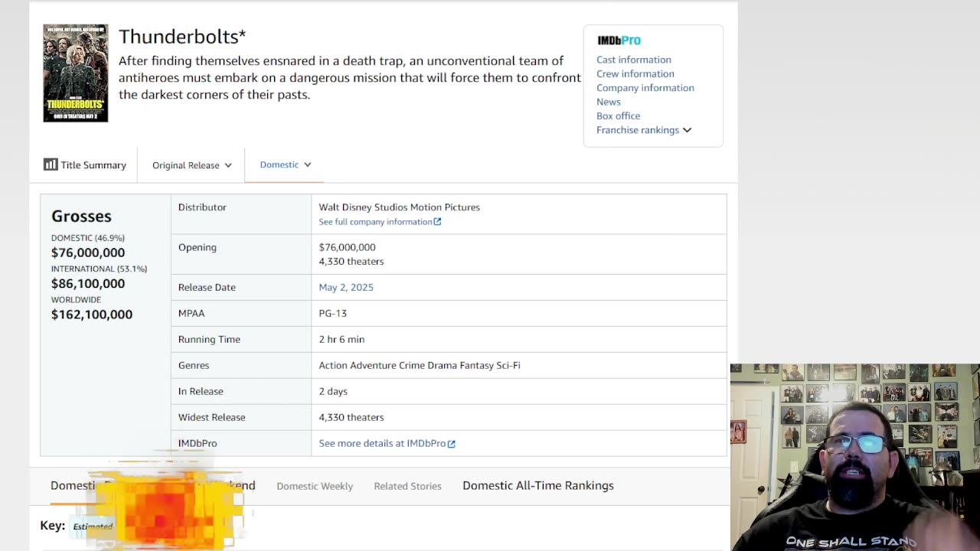Click external link icon beside IMDbPro details
Viewport: 980px width, 551px height.
click(451, 443)
